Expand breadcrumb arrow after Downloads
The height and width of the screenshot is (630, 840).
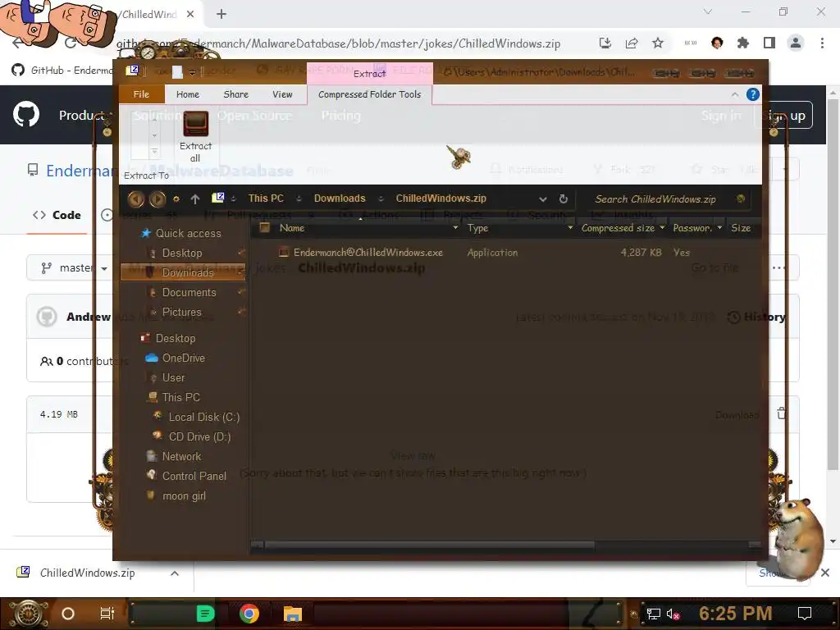381,199
